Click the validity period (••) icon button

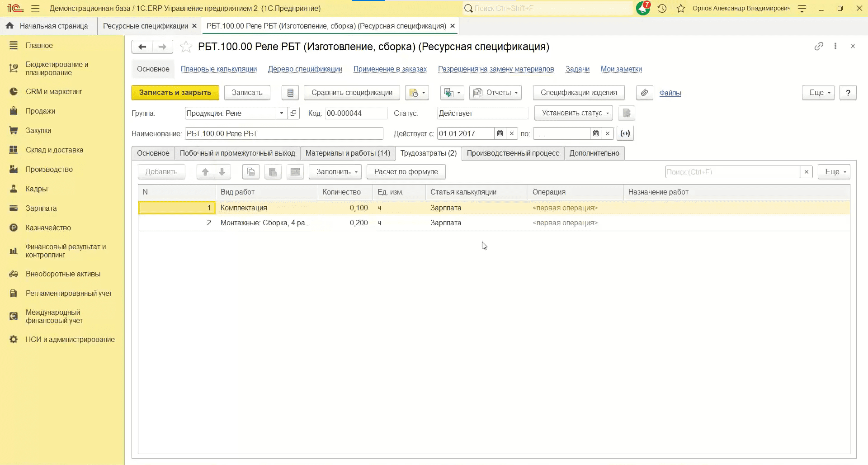tap(625, 133)
